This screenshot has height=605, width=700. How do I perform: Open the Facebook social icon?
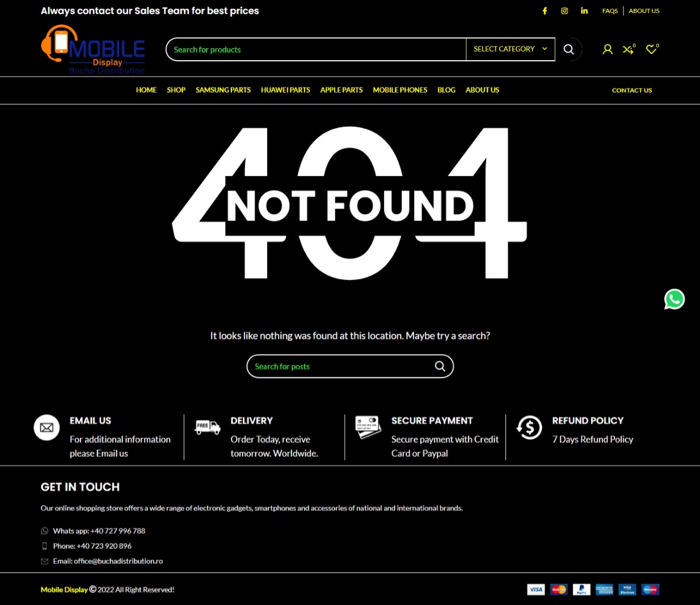[545, 11]
